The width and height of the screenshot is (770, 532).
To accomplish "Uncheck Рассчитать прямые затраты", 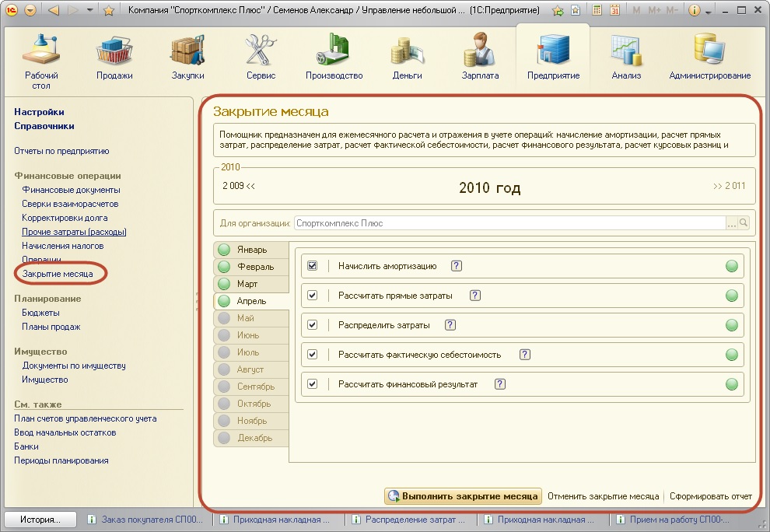I will pyautogui.click(x=313, y=296).
